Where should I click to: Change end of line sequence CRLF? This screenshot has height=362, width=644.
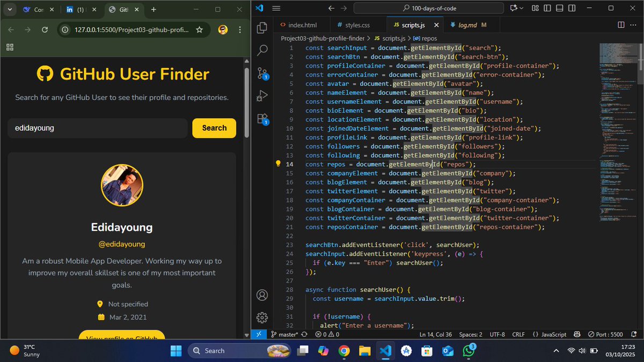point(518,334)
